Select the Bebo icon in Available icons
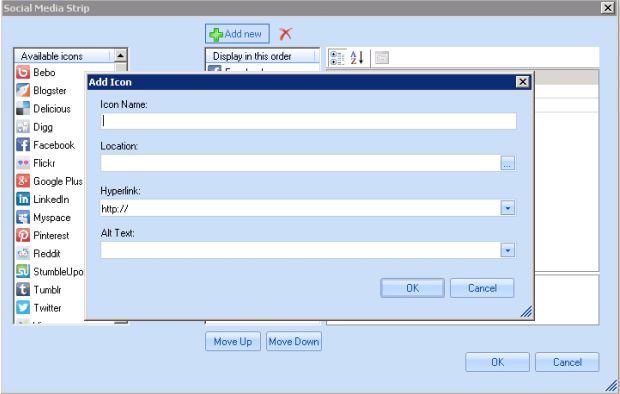 pos(23,72)
